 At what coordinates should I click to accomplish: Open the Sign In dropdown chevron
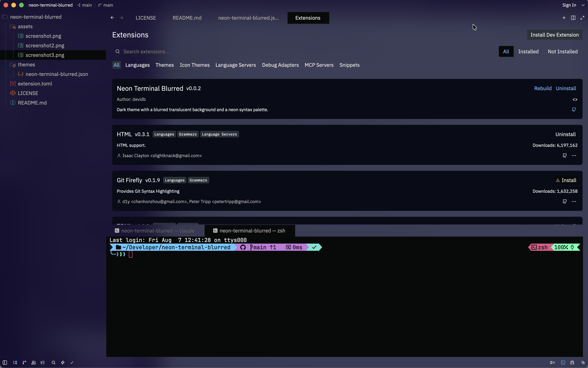pyautogui.click(x=583, y=5)
